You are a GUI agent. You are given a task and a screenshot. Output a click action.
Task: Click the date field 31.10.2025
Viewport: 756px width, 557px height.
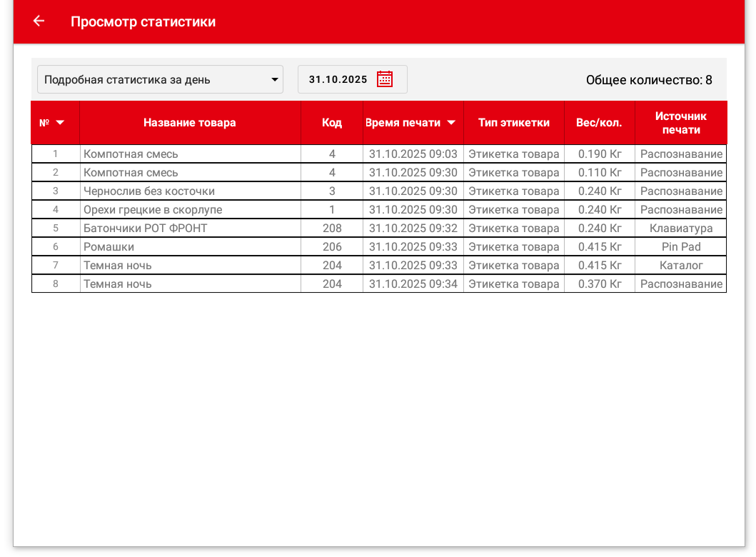tap(338, 79)
